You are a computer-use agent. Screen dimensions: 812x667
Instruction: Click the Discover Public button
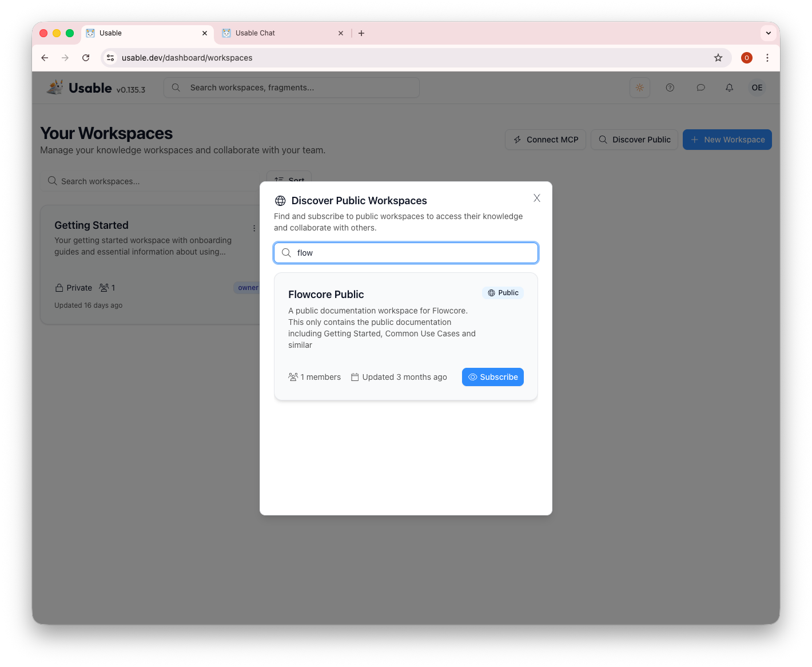(x=634, y=140)
